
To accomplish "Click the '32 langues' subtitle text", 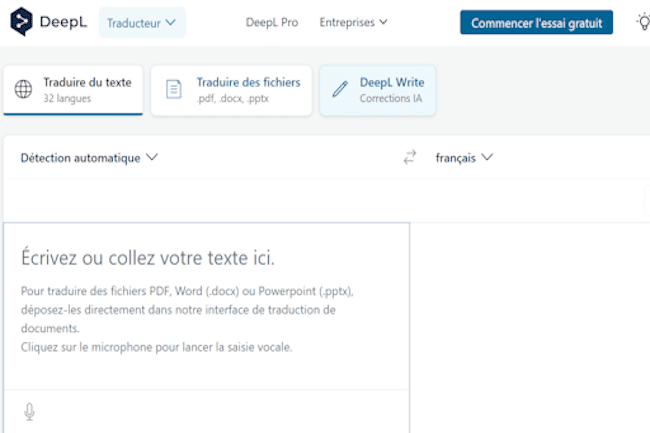I will pyautogui.click(x=67, y=99).
